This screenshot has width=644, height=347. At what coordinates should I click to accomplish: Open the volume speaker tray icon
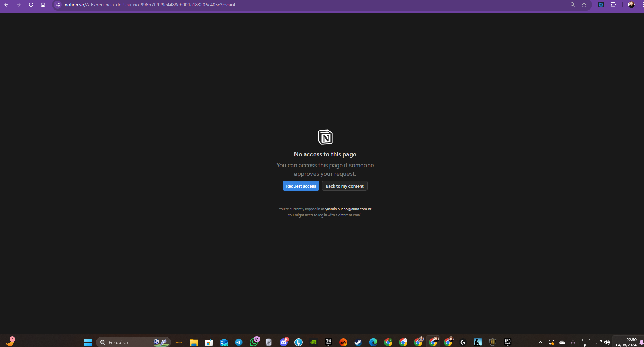607,342
